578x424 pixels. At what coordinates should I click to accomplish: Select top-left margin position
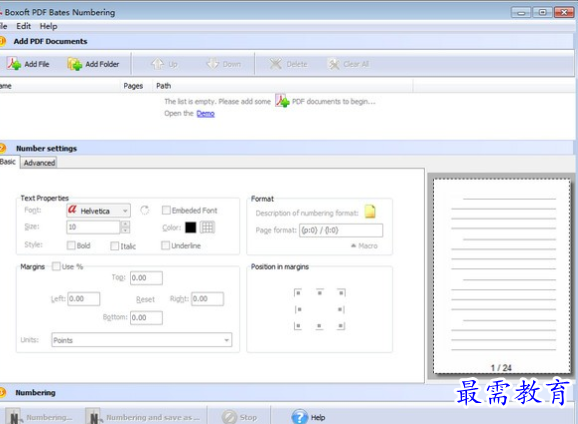pos(298,293)
